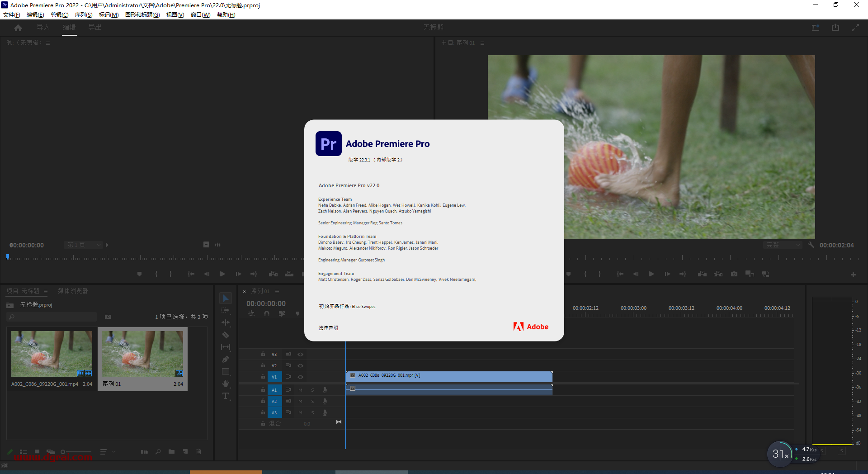Screen dimensions: 868x474
Task: Switch to the 导出 workspace button
Action: (x=95, y=27)
